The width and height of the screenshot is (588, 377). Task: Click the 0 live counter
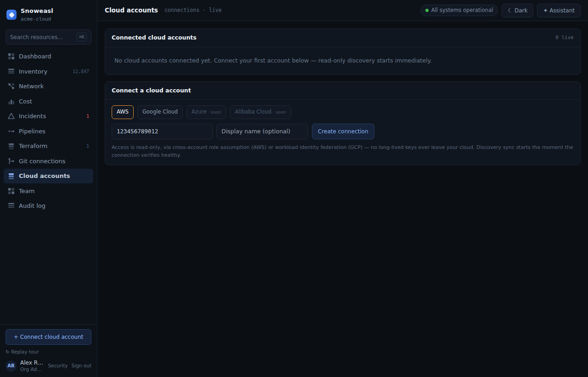[565, 38]
